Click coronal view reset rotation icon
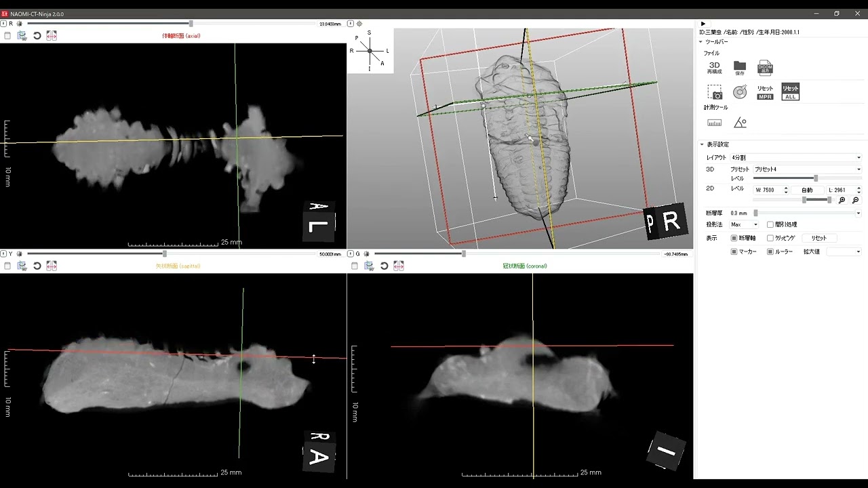 coord(384,266)
